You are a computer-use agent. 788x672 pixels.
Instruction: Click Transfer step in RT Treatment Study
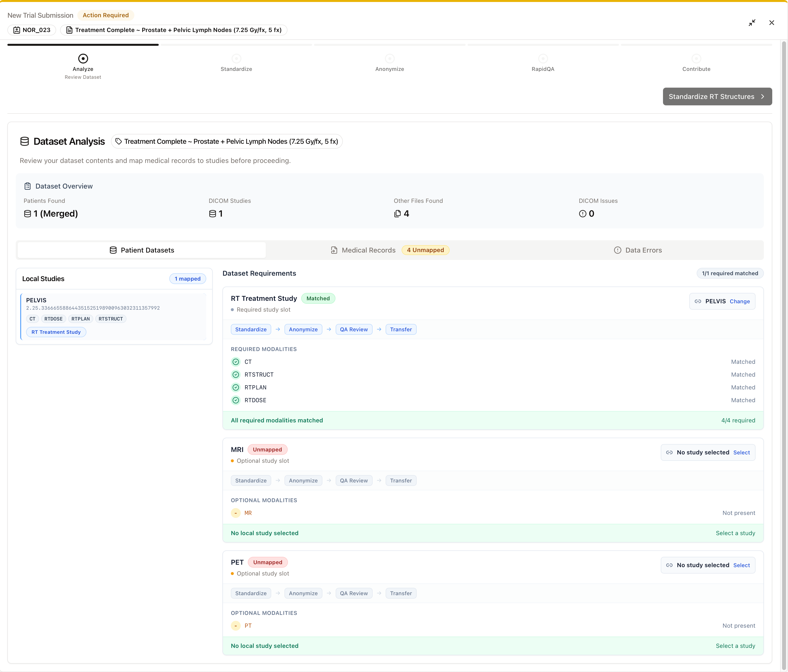point(401,330)
